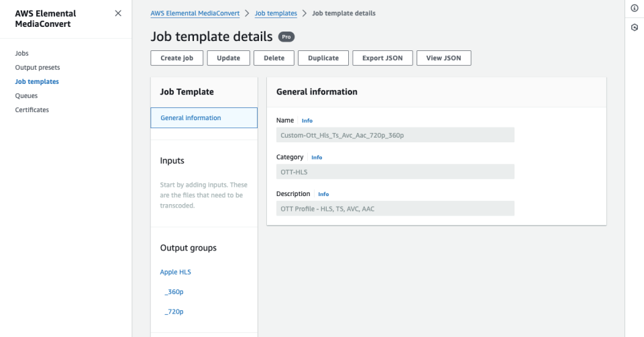Click the hexagon icon in the right rail
Image resolution: width=644 pixels, height=337 pixels.
[635, 28]
